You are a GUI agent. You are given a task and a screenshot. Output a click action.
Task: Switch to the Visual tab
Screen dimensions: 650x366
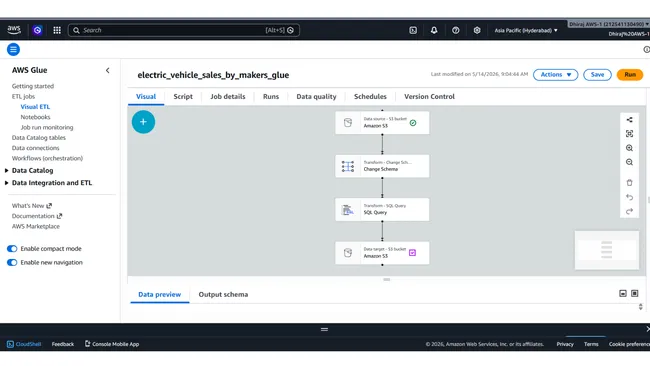[146, 97]
